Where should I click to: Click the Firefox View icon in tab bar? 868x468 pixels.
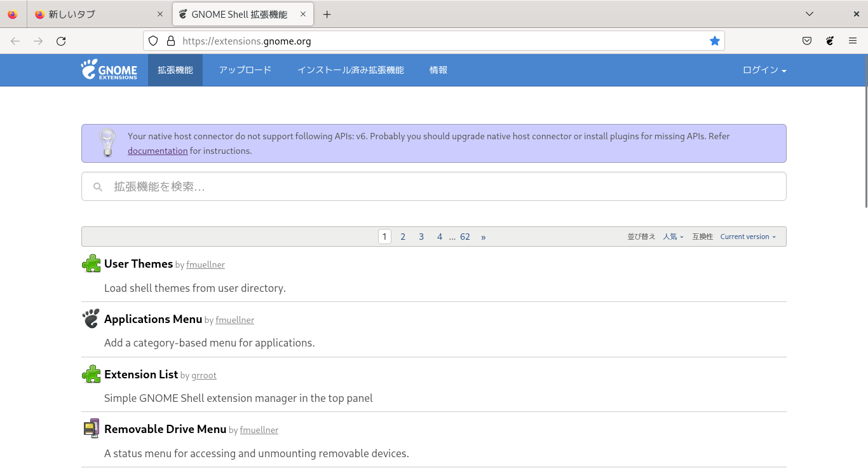point(13,14)
